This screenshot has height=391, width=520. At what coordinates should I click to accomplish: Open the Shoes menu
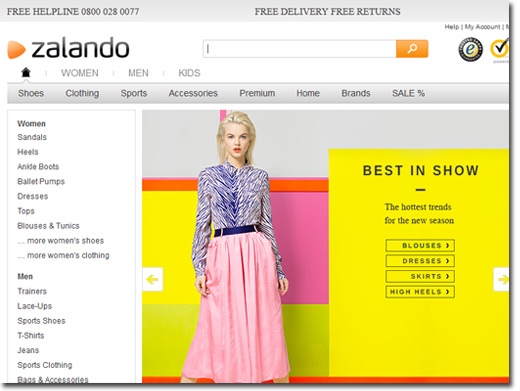click(31, 93)
